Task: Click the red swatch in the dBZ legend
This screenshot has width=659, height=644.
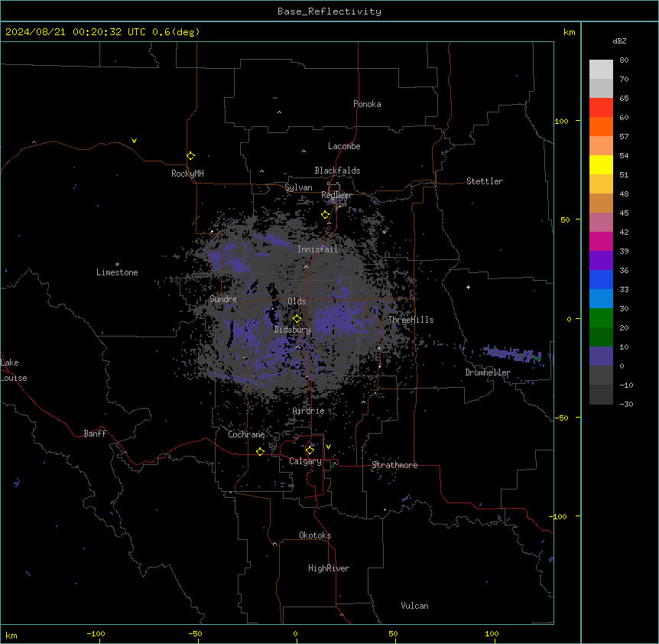Action: point(601,108)
